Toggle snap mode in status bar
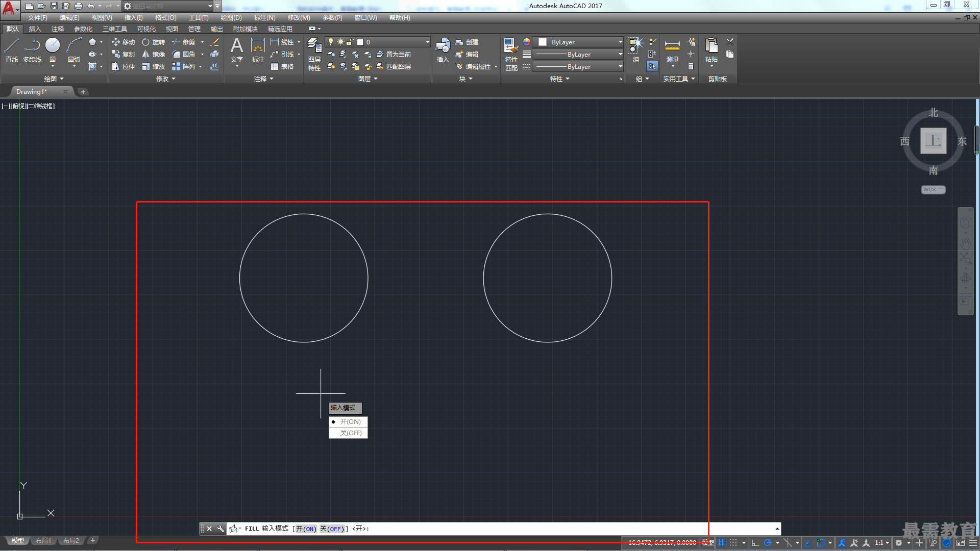 734,543
